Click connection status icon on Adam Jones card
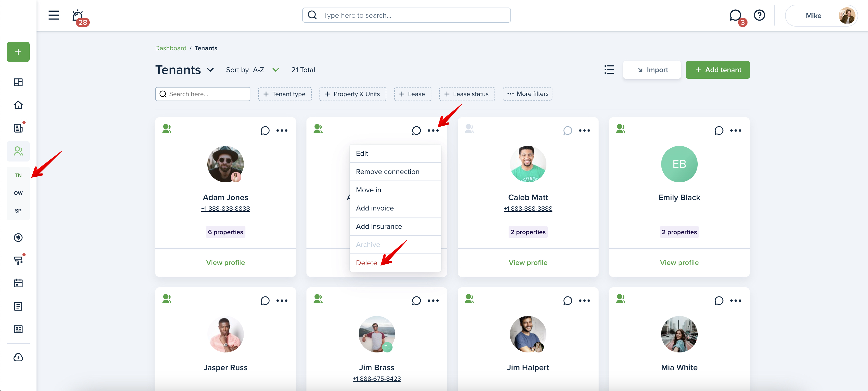 167,128
